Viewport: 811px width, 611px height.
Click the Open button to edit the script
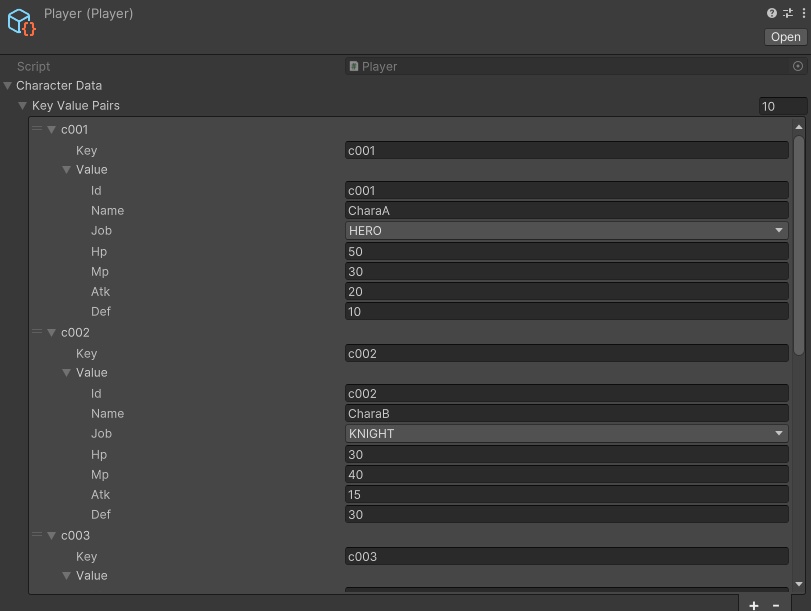784,37
